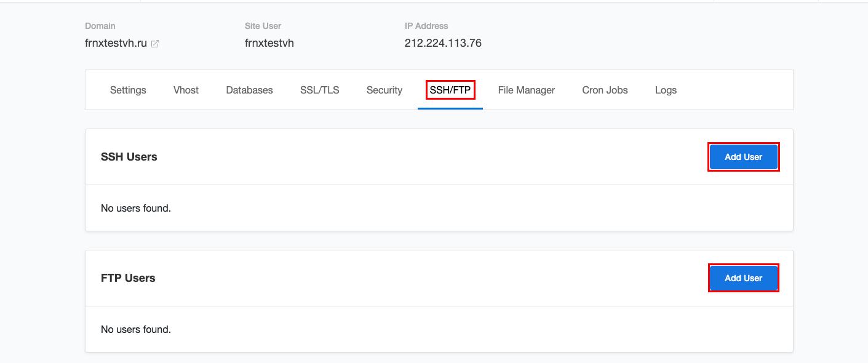Click the highlighted SSH/FTP tab
The height and width of the screenshot is (363, 868).
click(450, 90)
